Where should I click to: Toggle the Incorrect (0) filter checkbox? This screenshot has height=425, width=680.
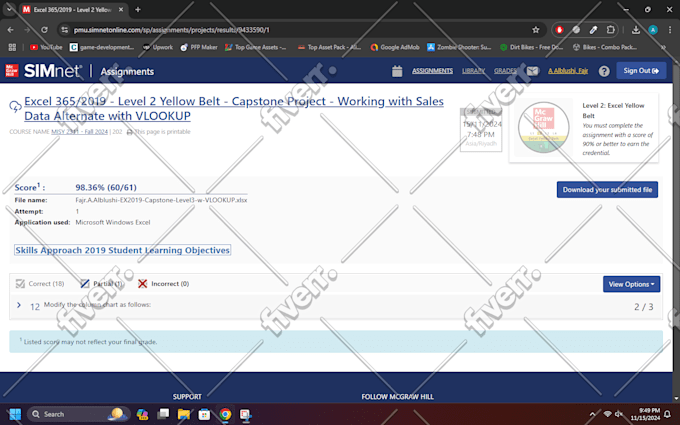pos(142,284)
